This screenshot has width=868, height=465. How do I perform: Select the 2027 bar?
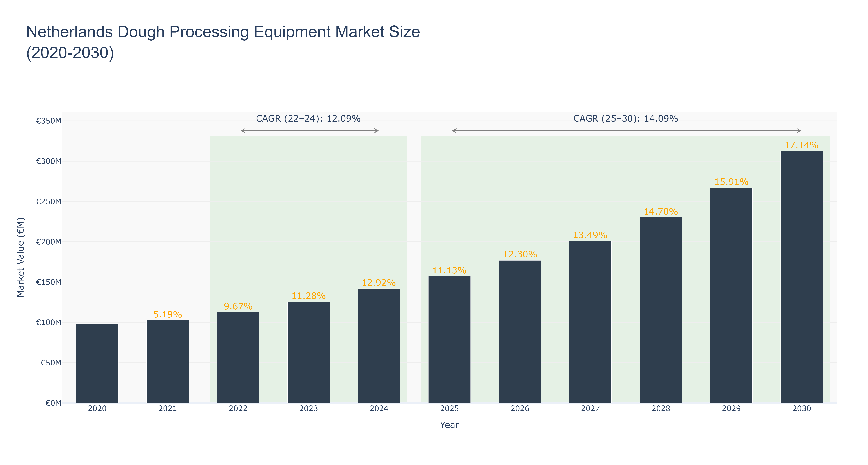pyautogui.click(x=590, y=322)
